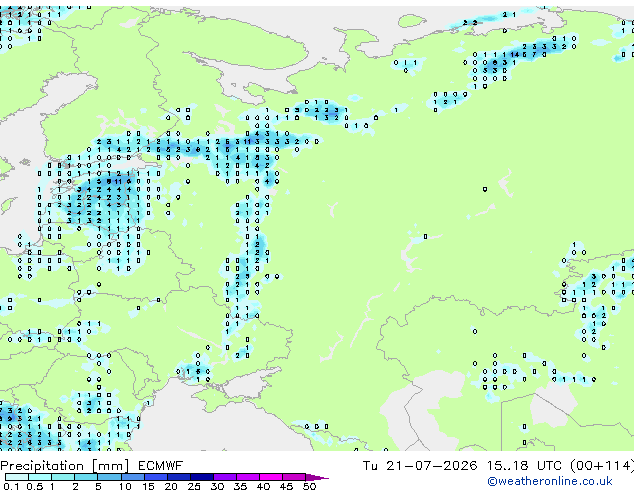Click the forecast date 'Tu 21-07-2026'
The image size is (634, 490).
point(420,466)
